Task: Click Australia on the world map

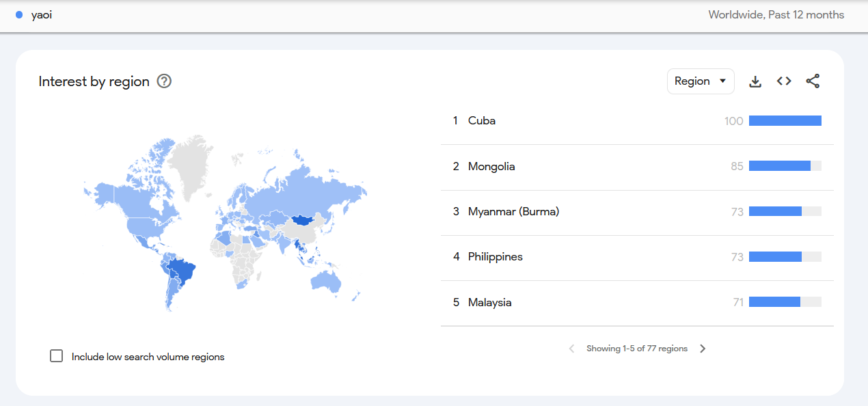Action: 326,280
